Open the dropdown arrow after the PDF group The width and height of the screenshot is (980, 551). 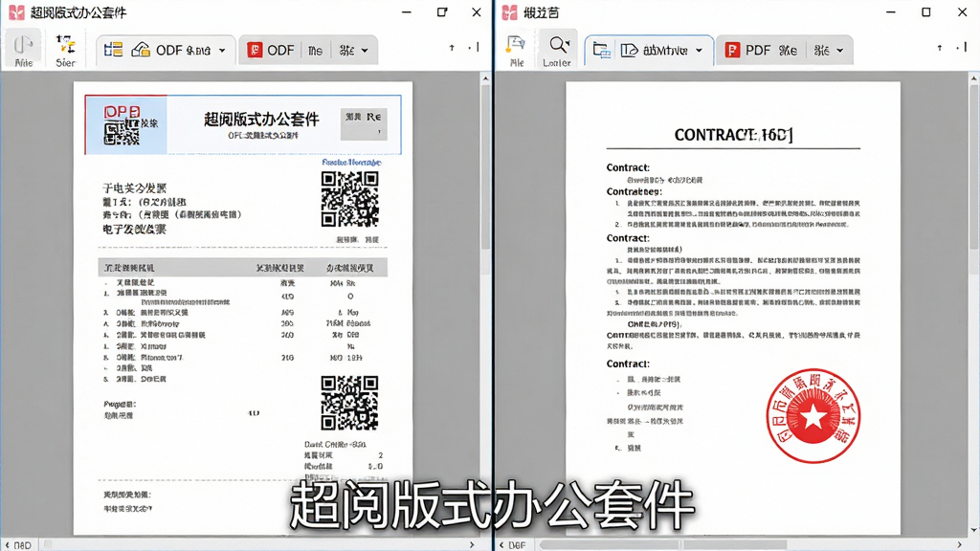[839, 51]
